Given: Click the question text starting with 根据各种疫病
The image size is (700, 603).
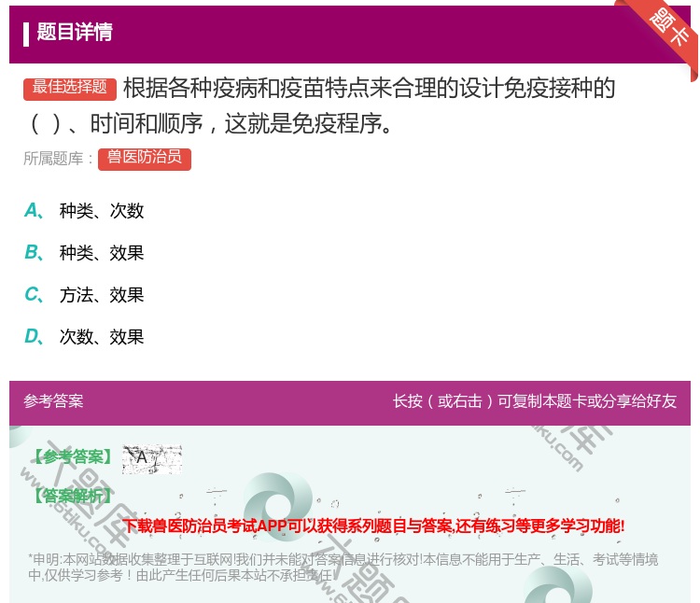Looking at the screenshot, I should [320, 105].
